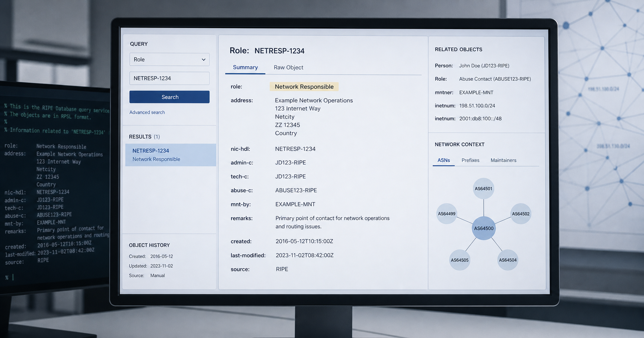Screen dimensions: 644x338
Task: Click Object History created date 2016-05-12
Action: click(161, 256)
